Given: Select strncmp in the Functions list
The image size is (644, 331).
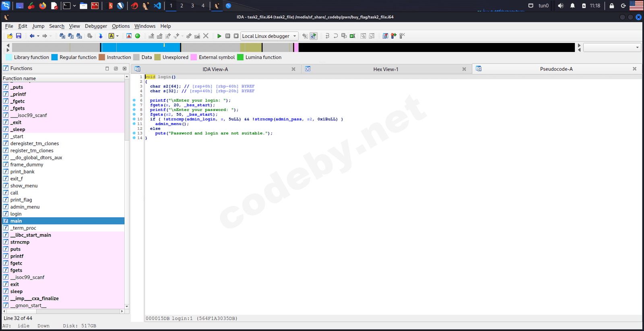Looking at the screenshot, I should [x=64, y=242].
